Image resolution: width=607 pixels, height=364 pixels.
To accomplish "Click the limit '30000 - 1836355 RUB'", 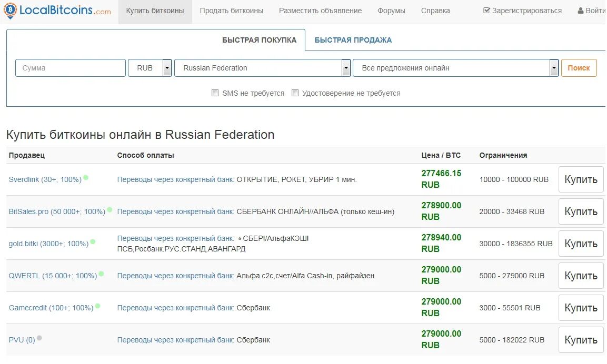I will tap(515, 244).
